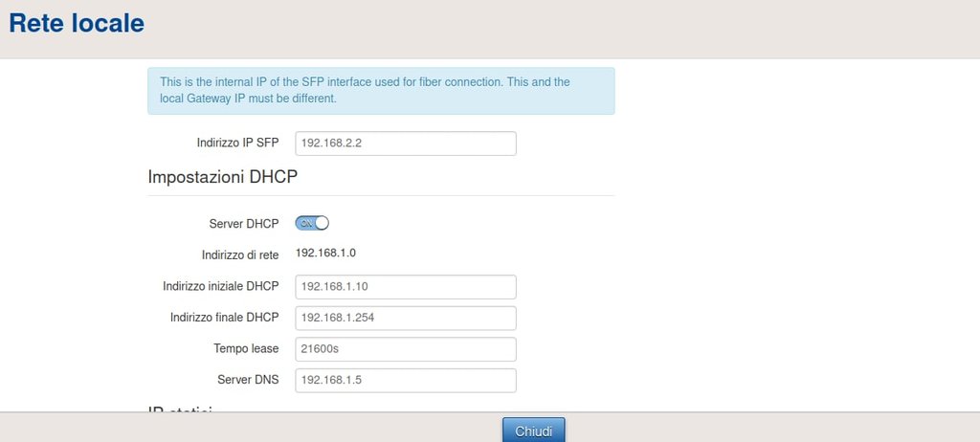Screen dimensions: 980x442
Task: Click the Indirizzo di rete label
Action: [x=240, y=255]
